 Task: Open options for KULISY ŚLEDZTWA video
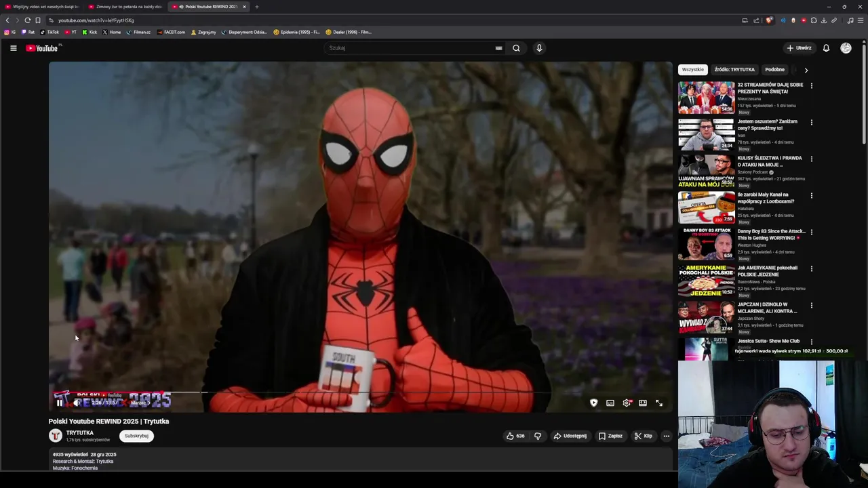coord(811,159)
